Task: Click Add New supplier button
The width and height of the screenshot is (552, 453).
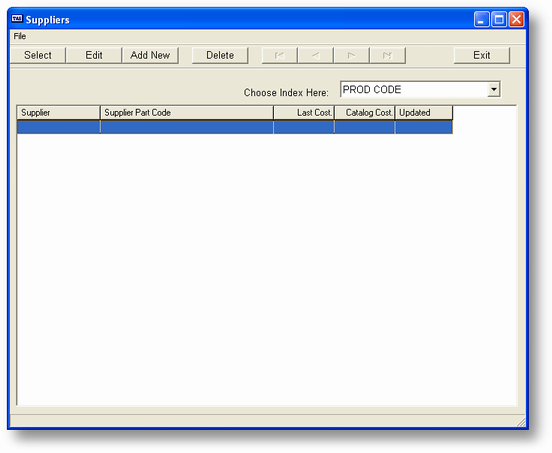Action: pyautogui.click(x=150, y=55)
